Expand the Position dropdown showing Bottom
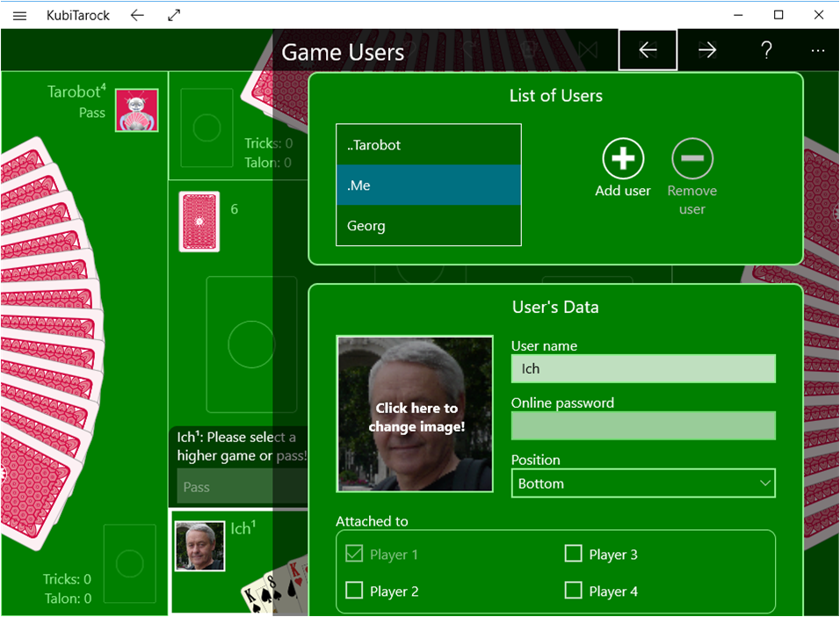Screen dimensions: 840x617 tap(642, 483)
